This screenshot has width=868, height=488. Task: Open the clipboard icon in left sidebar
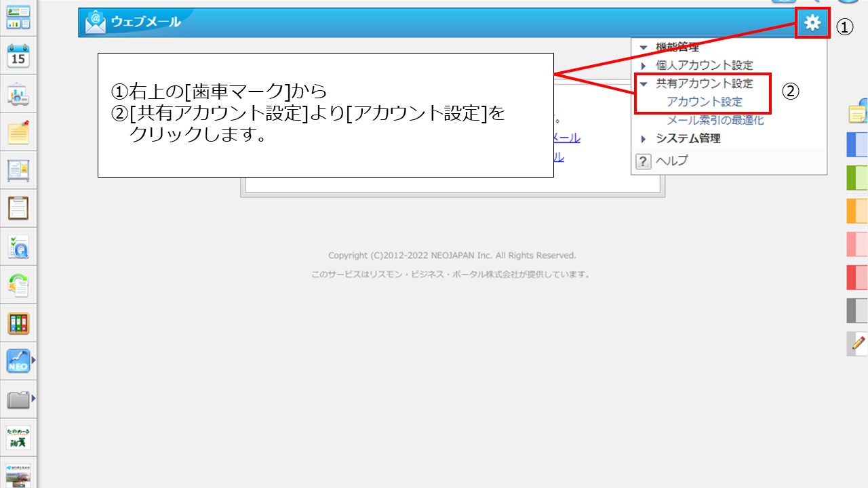click(18, 208)
